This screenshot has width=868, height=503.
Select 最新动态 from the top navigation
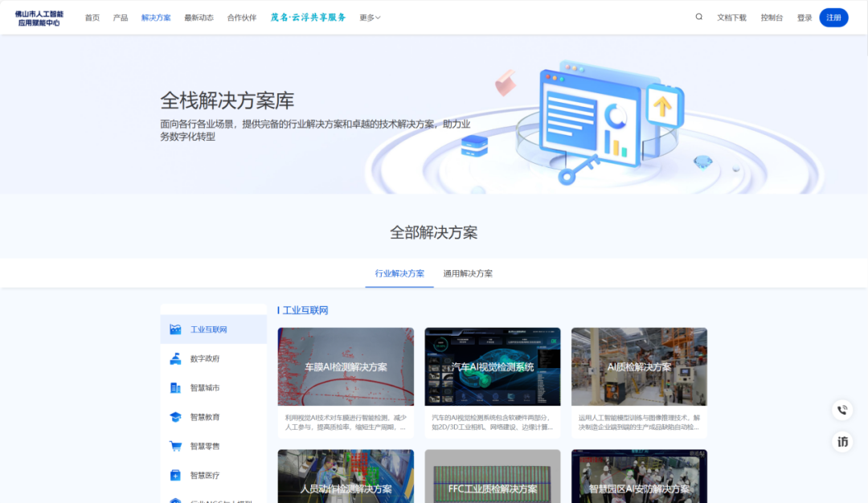198,16
